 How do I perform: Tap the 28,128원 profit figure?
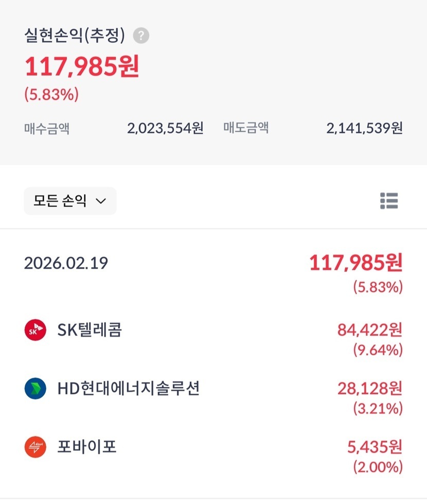tap(370, 388)
